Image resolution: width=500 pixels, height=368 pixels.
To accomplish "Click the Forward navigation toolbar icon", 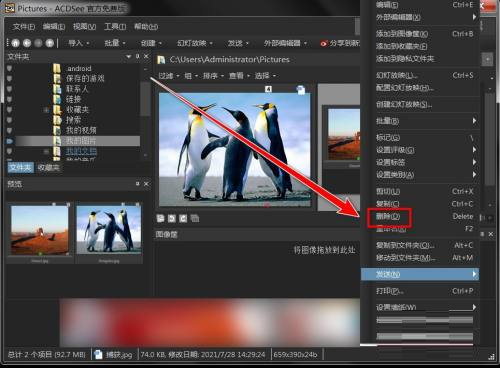I will 38,43.
